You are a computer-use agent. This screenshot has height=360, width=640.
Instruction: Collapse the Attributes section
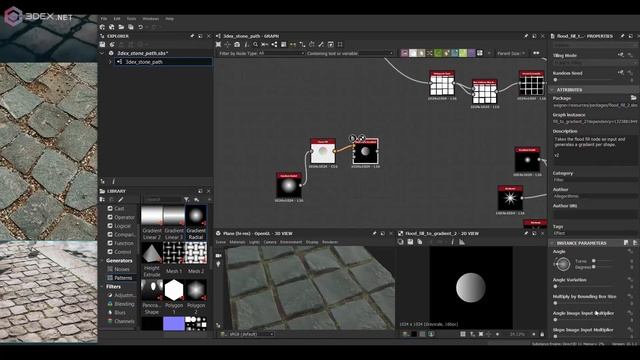click(x=552, y=90)
